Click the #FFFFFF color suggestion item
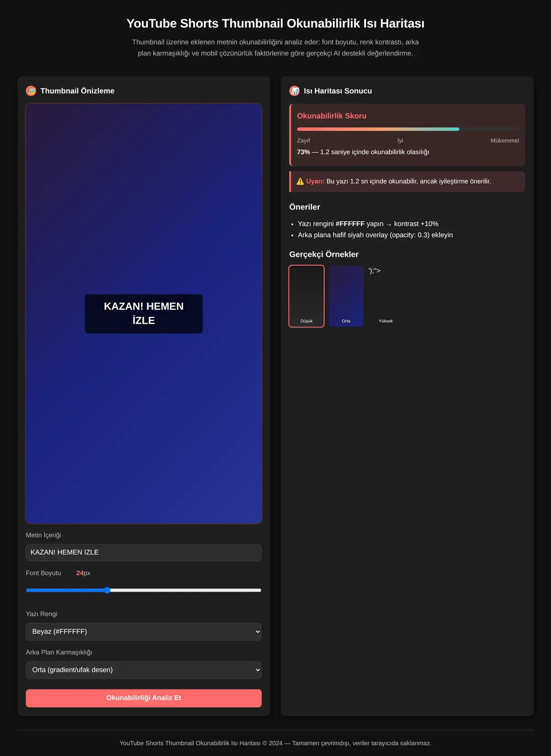 pos(368,224)
